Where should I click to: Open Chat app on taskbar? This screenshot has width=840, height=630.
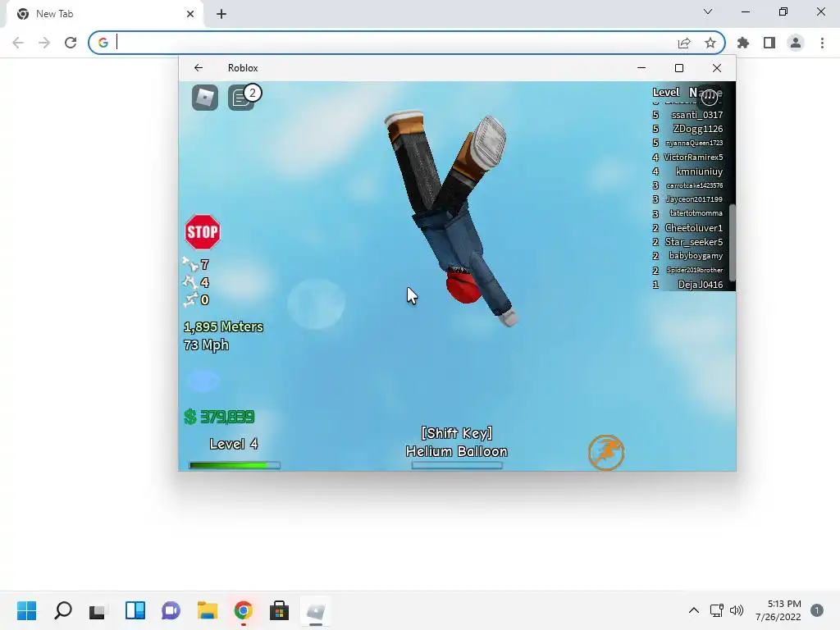(171, 610)
